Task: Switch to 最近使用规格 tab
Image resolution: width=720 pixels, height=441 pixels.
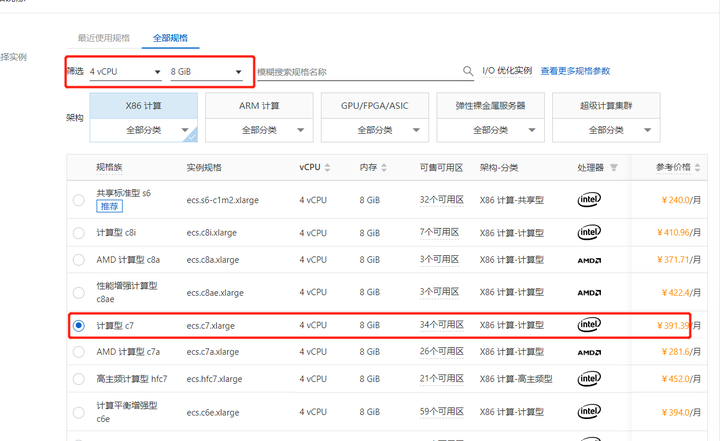Action: [104, 38]
